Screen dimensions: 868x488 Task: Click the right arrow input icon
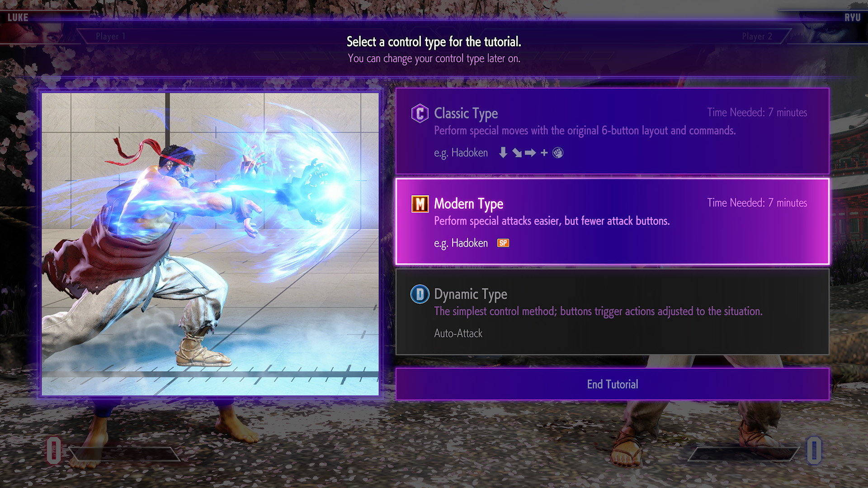click(x=530, y=153)
